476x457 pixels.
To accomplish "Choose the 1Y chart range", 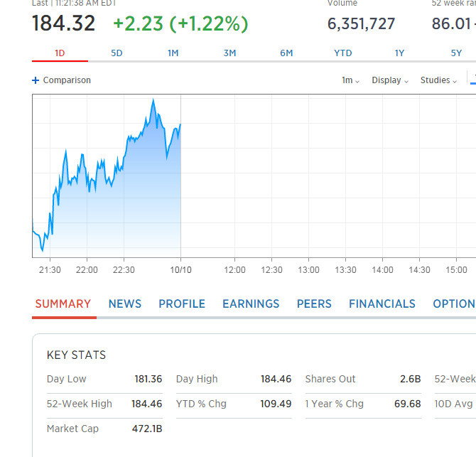I will coord(400,53).
